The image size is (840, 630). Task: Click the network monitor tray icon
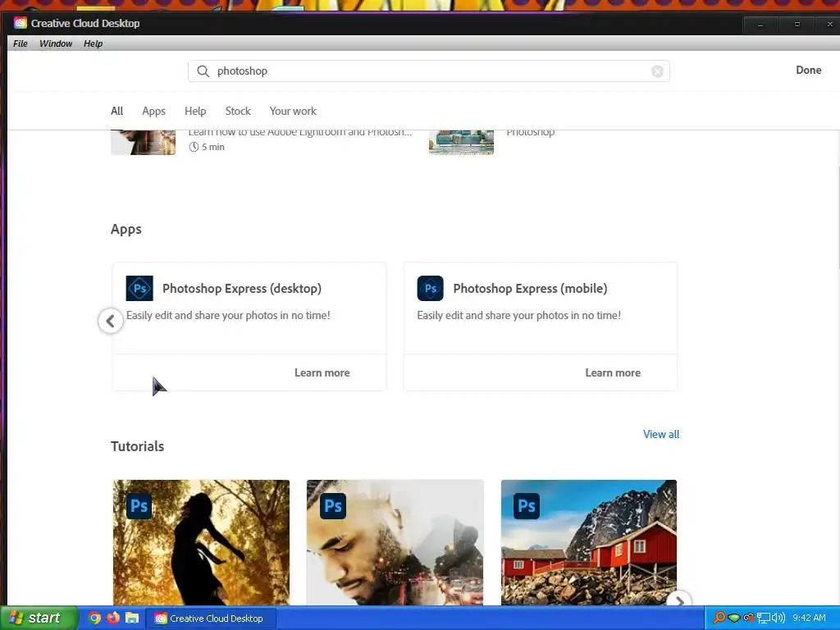pyautogui.click(x=763, y=619)
